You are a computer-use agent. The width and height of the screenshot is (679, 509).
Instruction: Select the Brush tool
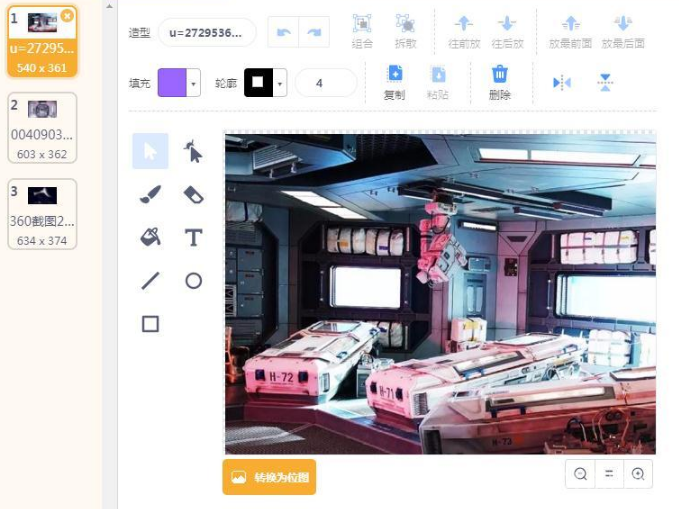150,195
